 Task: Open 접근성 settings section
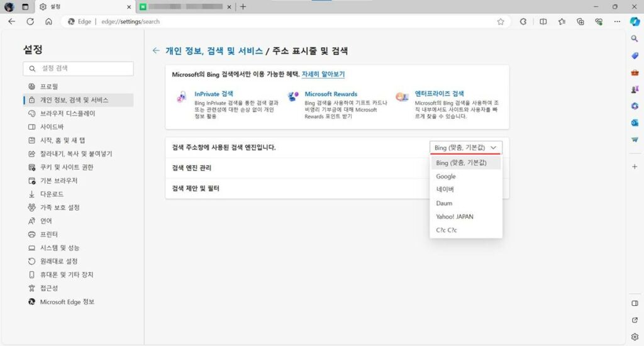[x=79, y=288]
